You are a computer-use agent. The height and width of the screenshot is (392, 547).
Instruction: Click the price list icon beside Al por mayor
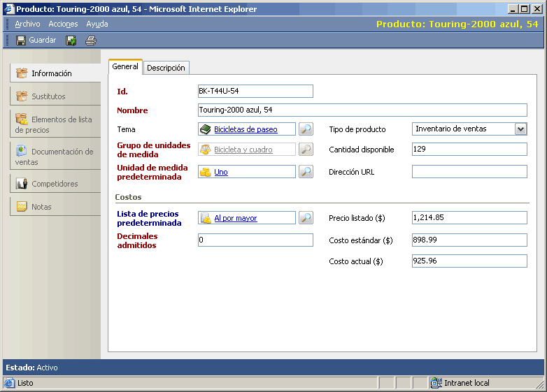pos(206,218)
